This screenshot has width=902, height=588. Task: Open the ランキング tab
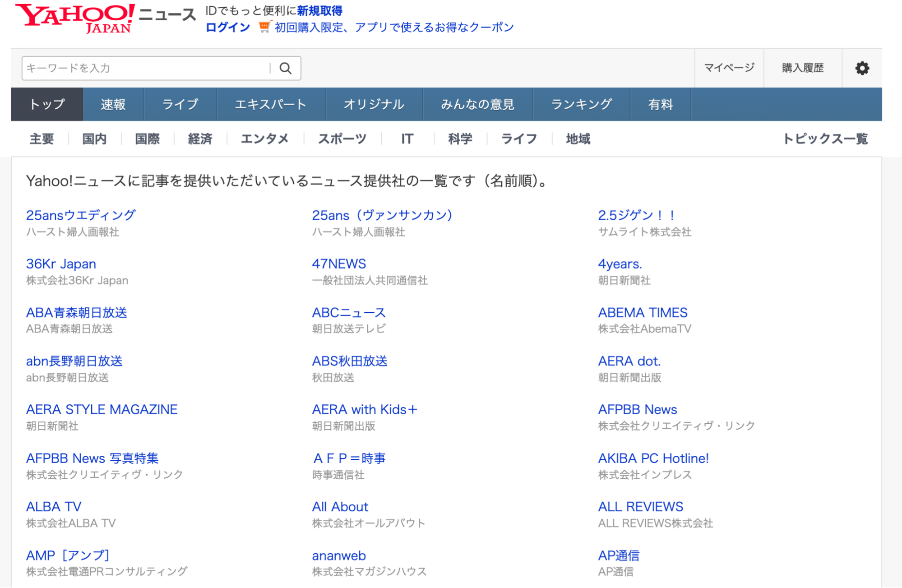click(581, 104)
